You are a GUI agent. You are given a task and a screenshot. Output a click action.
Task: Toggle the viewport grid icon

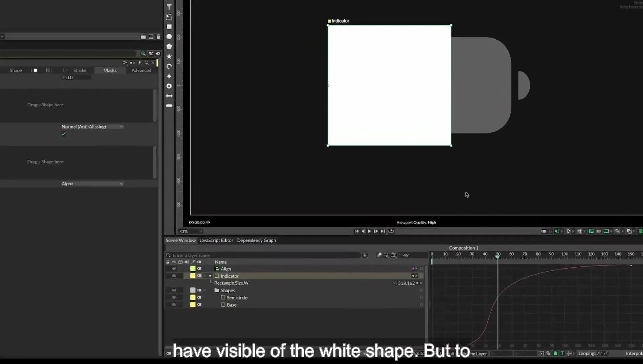(x=579, y=231)
